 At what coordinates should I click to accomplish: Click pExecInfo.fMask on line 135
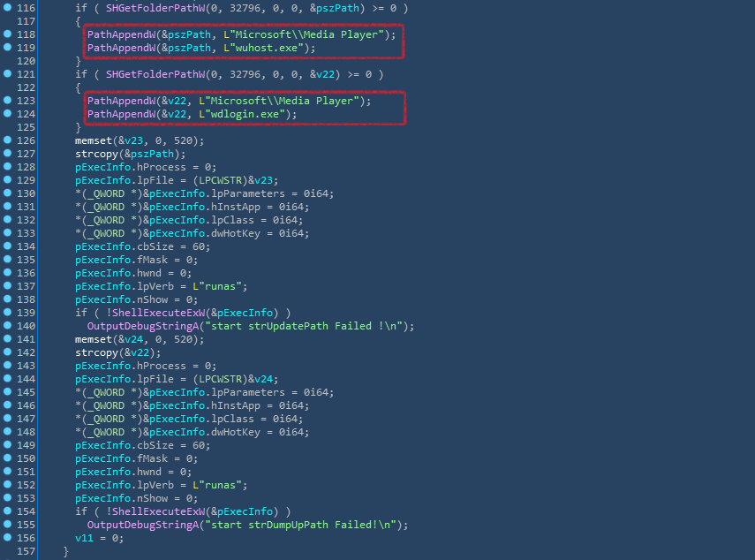(121, 260)
